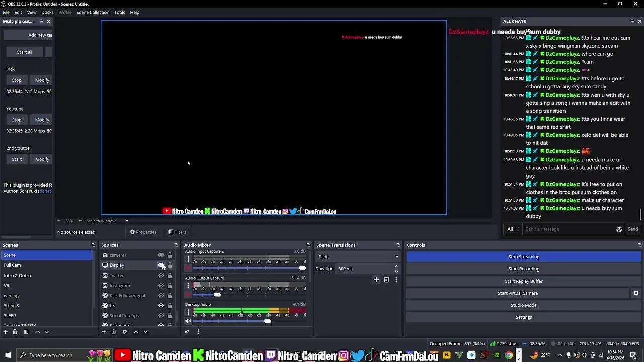Undock the Audio Mixer panel
644x362 pixels.
(308, 245)
